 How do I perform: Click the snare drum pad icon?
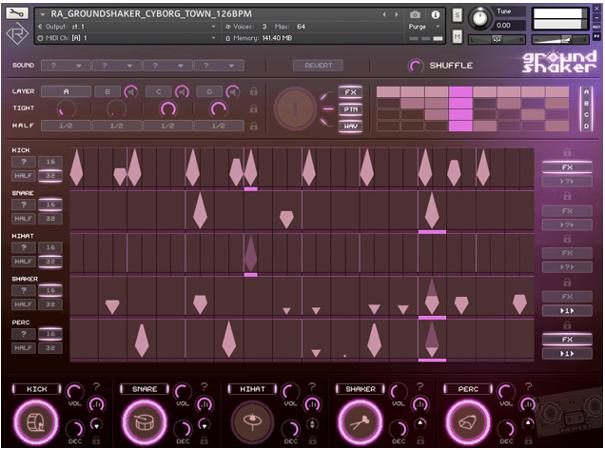click(143, 422)
